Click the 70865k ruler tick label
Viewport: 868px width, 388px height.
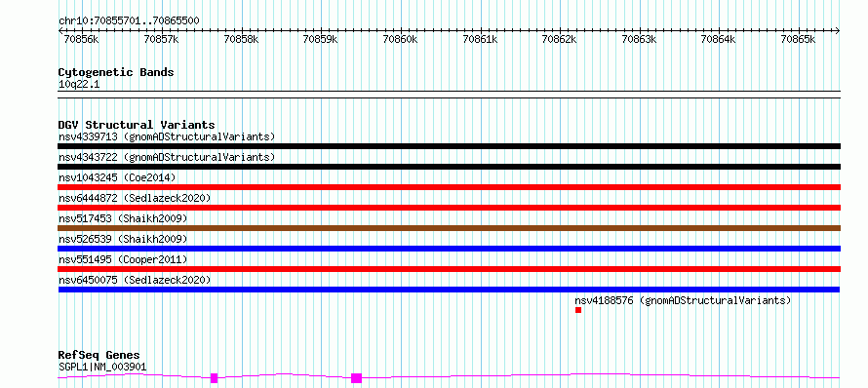tap(798, 39)
